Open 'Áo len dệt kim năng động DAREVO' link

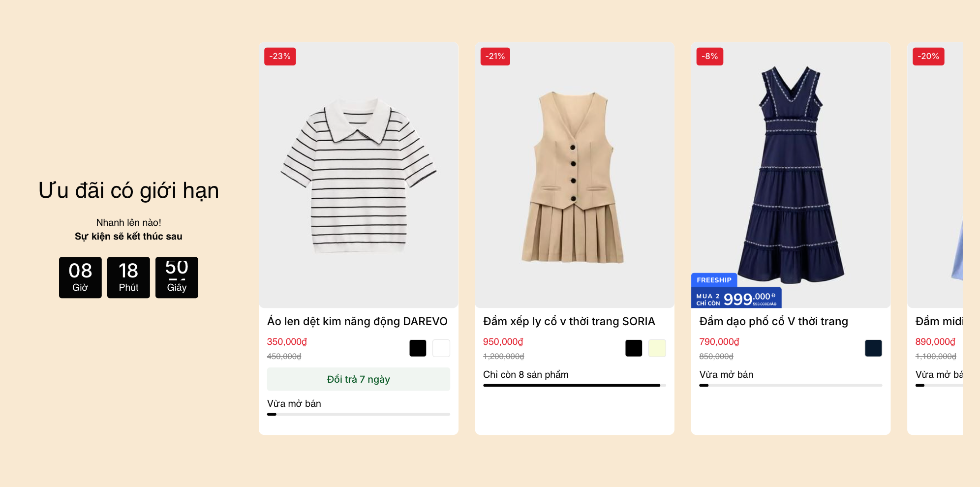(357, 321)
